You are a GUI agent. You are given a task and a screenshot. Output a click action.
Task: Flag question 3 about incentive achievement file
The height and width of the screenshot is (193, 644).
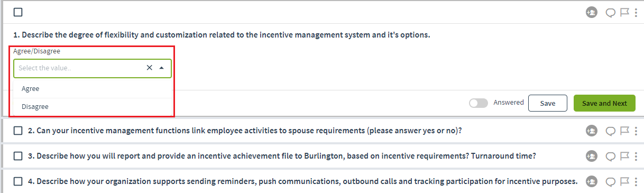(624, 156)
